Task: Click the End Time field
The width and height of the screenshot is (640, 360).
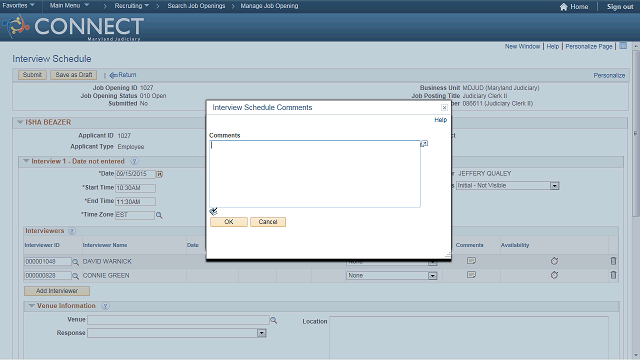Action: click(135, 202)
